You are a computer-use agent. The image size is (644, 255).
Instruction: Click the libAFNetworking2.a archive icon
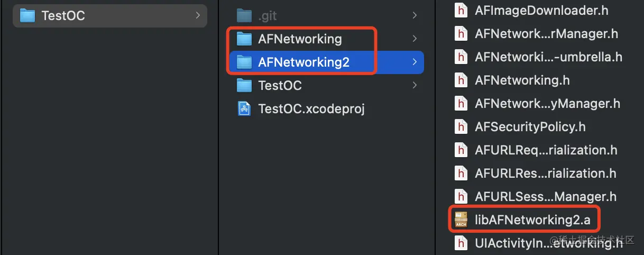point(461,219)
